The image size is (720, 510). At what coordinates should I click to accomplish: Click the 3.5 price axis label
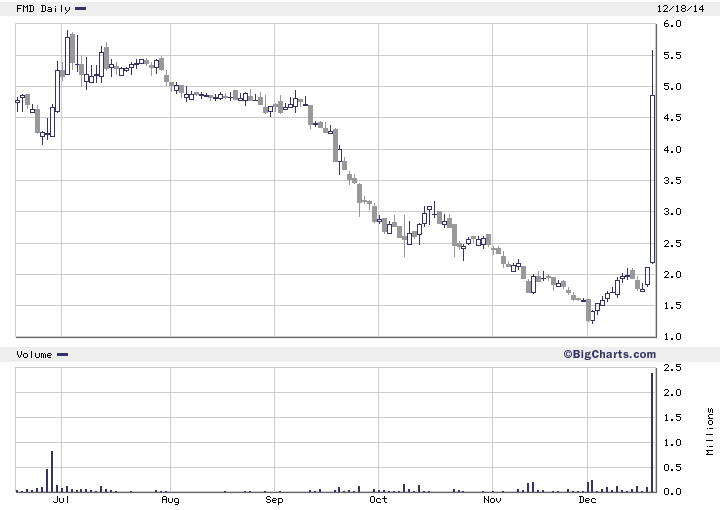pyautogui.click(x=672, y=181)
